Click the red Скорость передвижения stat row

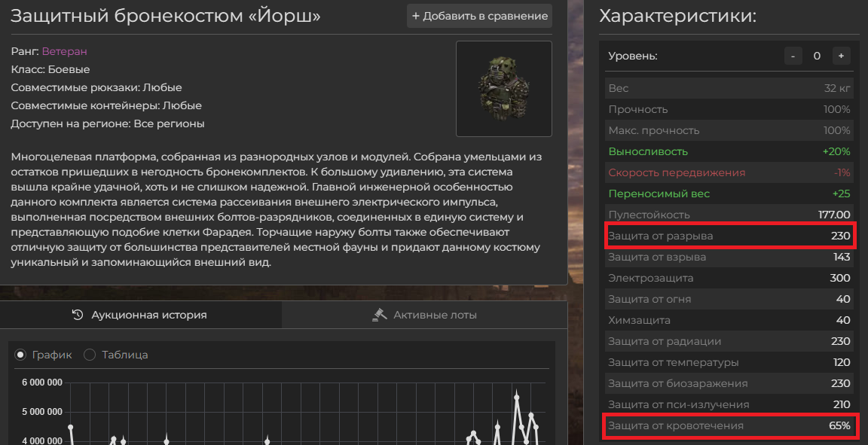pyautogui.click(x=729, y=172)
